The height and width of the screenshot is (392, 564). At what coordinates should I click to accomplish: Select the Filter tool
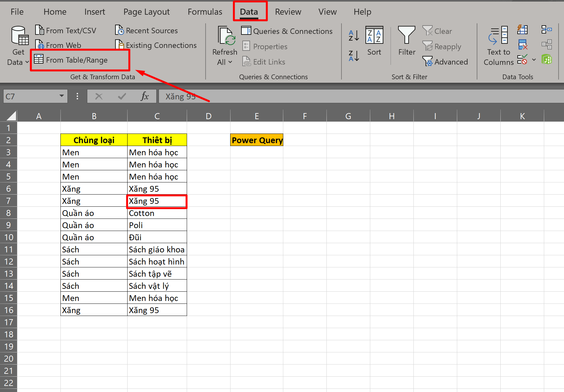click(x=406, y=41)
